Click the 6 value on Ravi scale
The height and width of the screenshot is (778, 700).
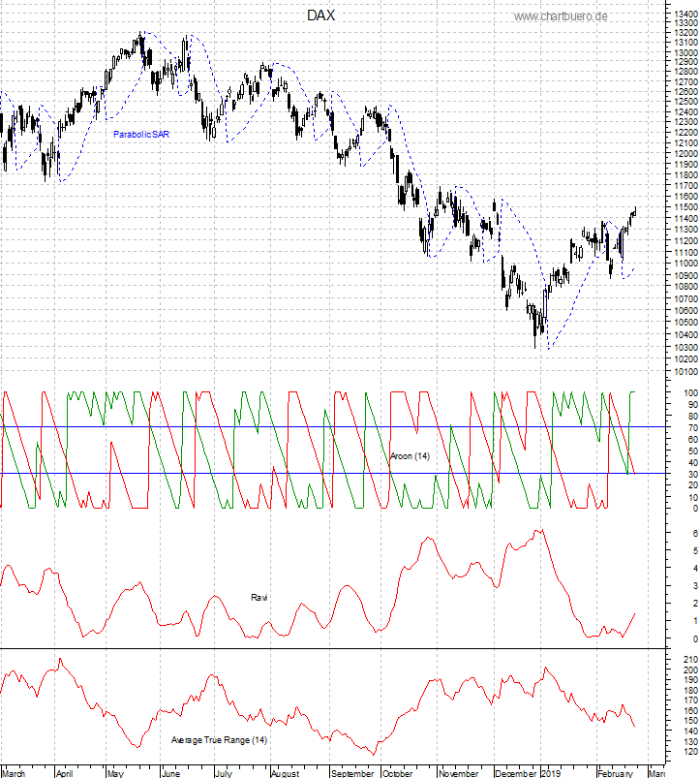(695, 533)
